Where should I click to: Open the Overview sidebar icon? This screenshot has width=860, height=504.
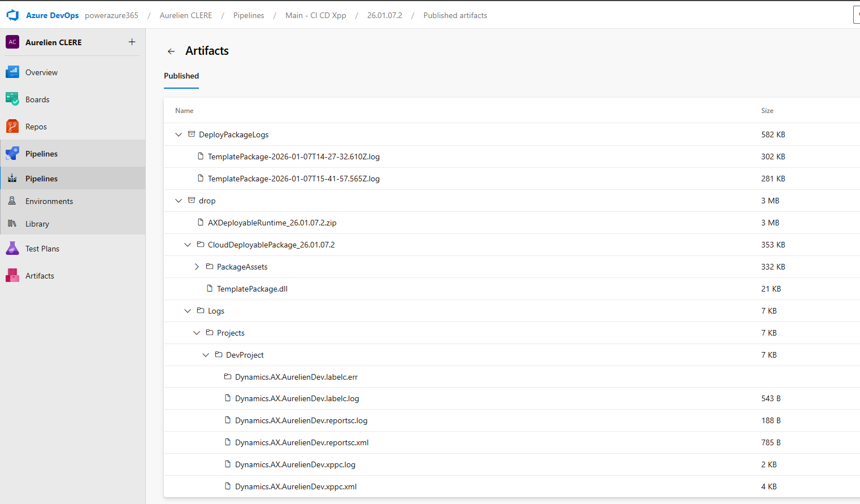tap(12, 72)
